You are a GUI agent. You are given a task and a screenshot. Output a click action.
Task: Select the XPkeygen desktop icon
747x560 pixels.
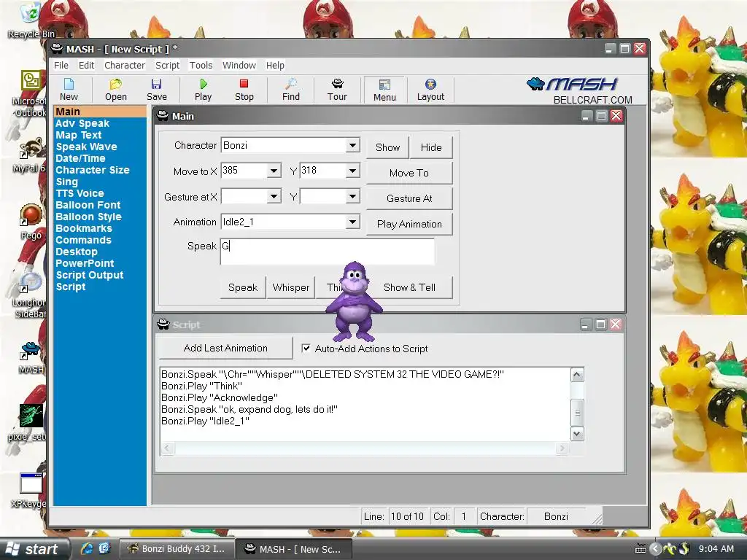point(29,491)
